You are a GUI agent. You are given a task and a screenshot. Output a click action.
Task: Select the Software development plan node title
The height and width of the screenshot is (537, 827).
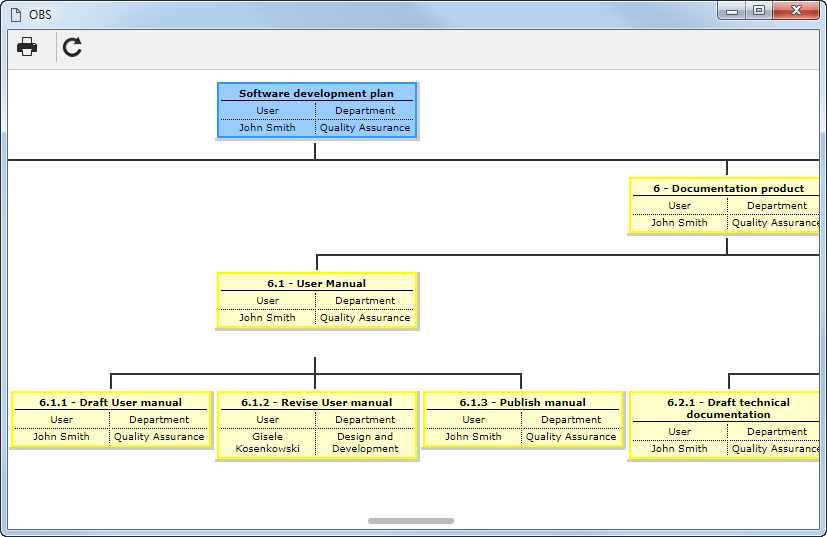316,93
